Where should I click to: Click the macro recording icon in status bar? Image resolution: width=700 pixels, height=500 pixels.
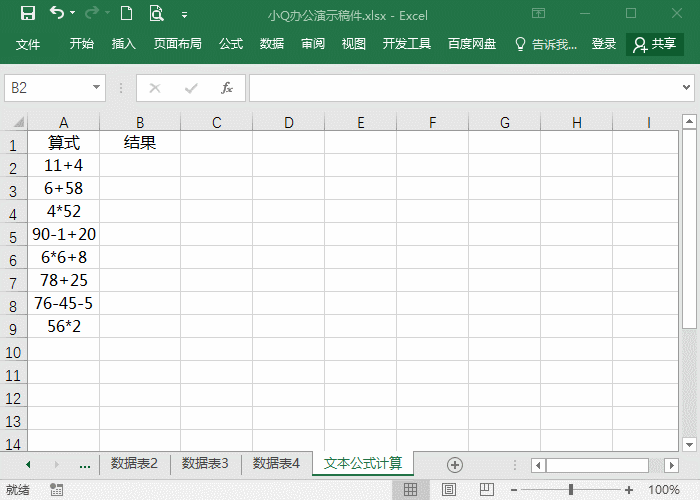(56, 490)
